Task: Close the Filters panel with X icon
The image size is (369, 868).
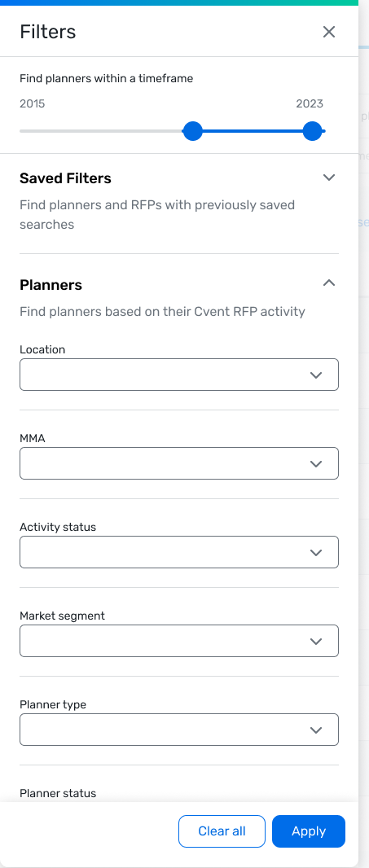Action: pyautogui.click(x=329, y=32)
